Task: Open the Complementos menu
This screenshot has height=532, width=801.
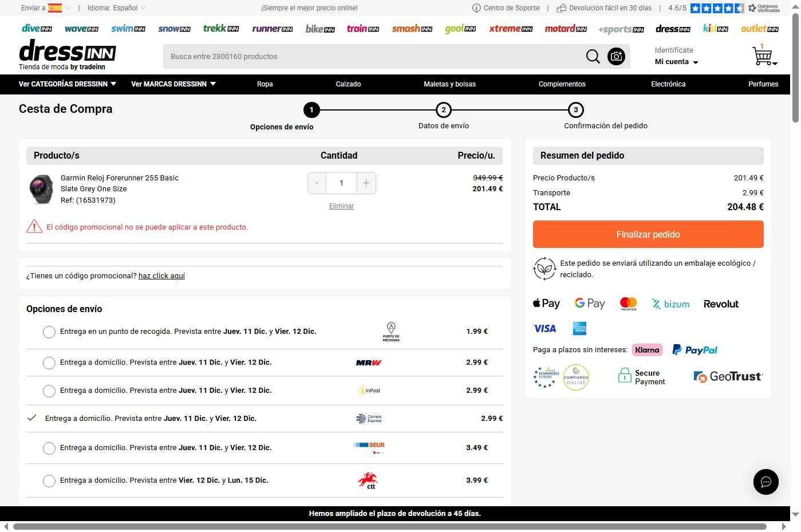Action: point(562,84)
